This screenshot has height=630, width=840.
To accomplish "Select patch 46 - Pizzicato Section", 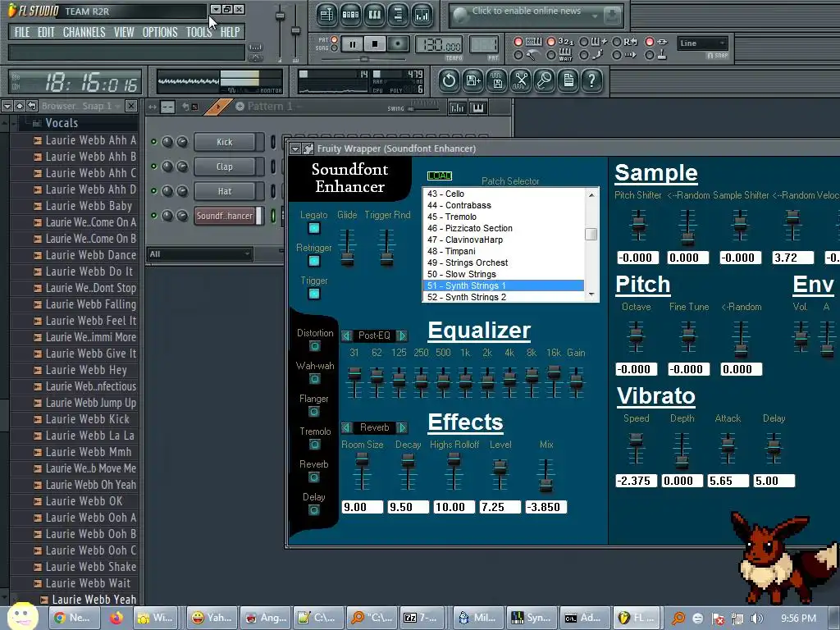I will (504, 228).
